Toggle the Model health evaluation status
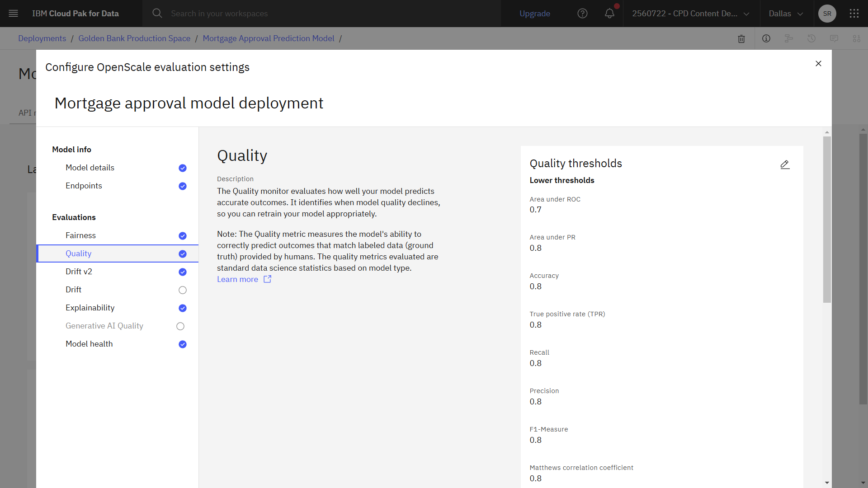Image resolution: width=868 pixels, height=488 pixels. click(x=182, y=344)
